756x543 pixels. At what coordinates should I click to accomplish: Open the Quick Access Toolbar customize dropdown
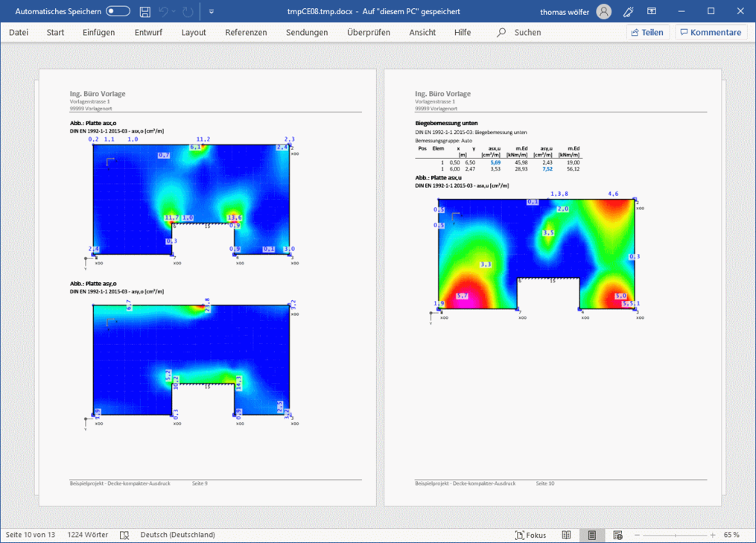pyautogui.click(x=212, y=12)
